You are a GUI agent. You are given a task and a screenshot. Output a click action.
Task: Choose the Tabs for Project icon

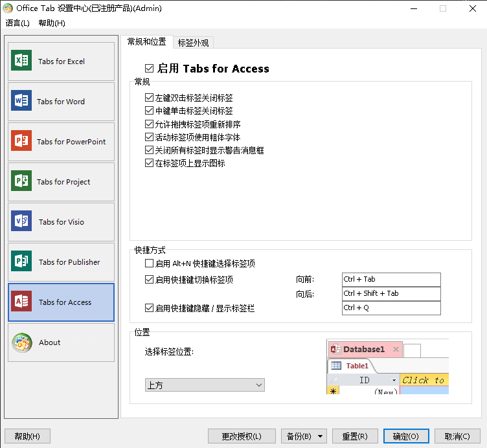(21, 182)
